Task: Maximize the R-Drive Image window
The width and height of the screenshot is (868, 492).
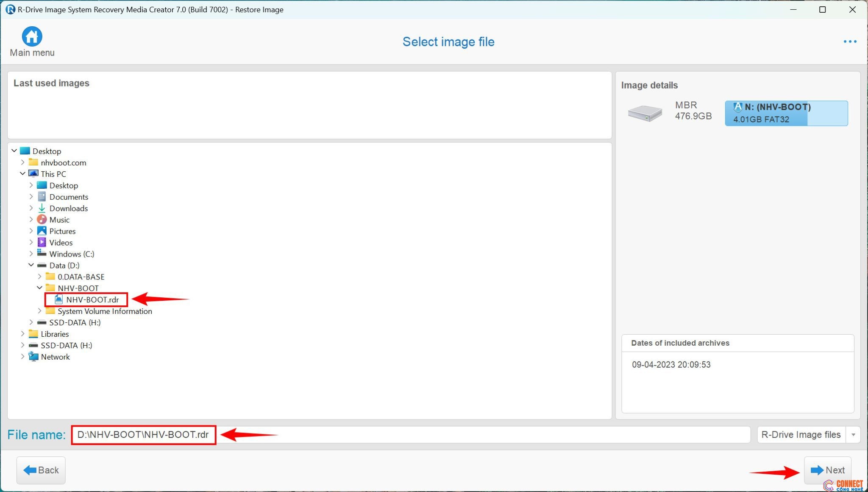Action: [x=823, y=9]
